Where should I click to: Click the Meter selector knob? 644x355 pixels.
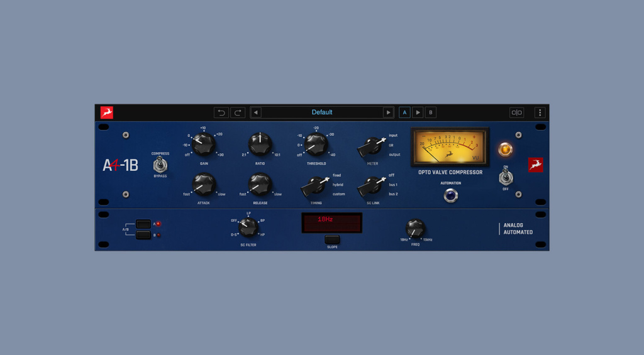tap(372, 146)
